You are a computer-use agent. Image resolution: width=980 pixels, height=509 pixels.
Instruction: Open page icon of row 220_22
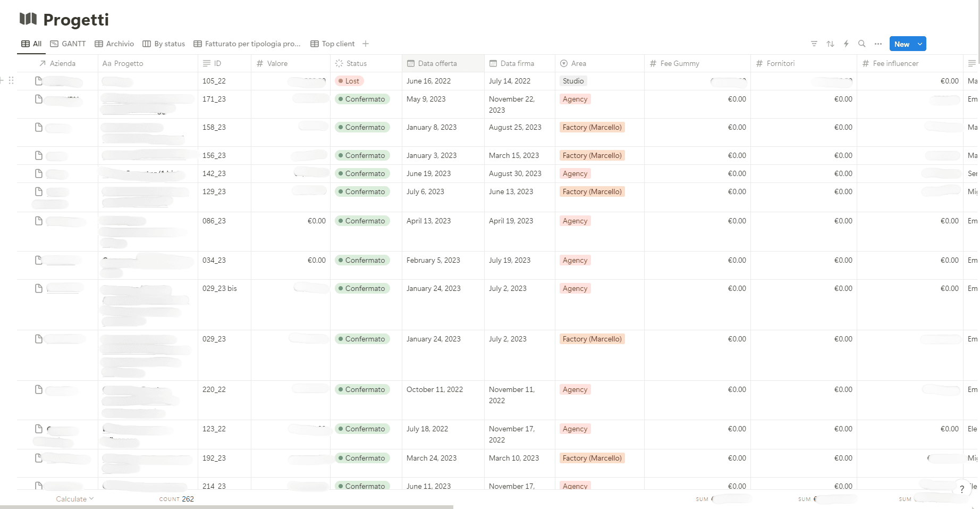[x=38, y=389]
